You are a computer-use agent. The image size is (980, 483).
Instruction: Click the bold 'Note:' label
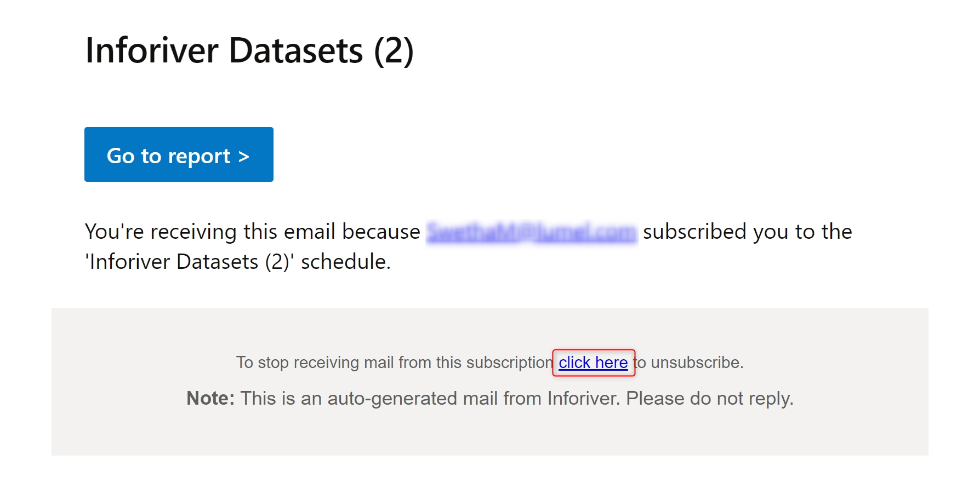[210, 398]
